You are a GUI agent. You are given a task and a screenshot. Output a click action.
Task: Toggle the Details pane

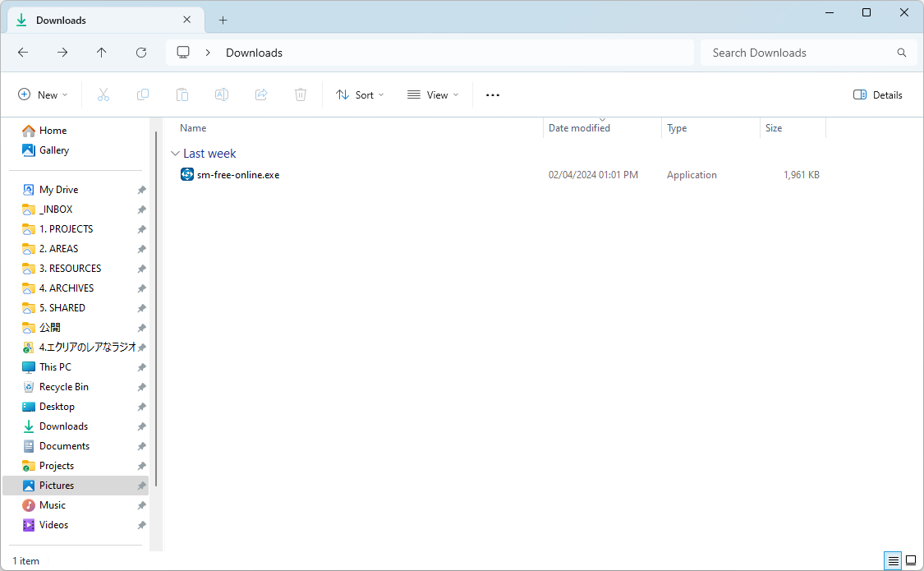(878, 95)
